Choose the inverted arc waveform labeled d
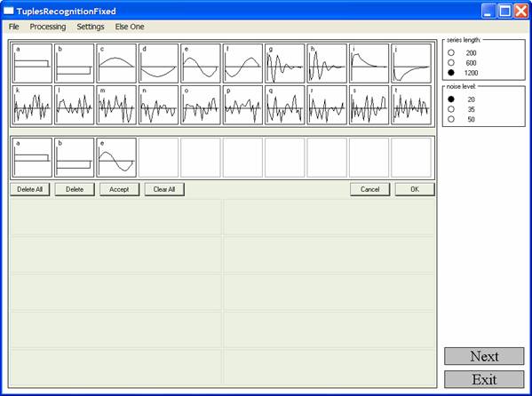 pos(158,63)
